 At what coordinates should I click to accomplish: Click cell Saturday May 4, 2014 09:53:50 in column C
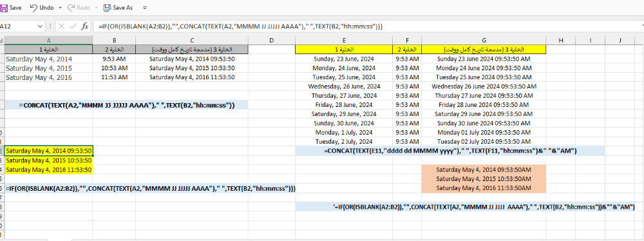(192, 59)
